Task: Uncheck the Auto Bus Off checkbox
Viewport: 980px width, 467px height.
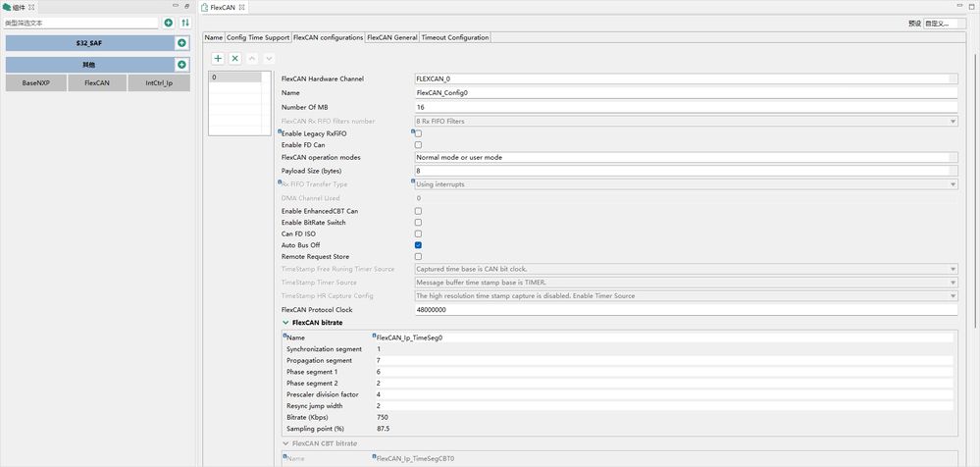Action: pos(418,245)
